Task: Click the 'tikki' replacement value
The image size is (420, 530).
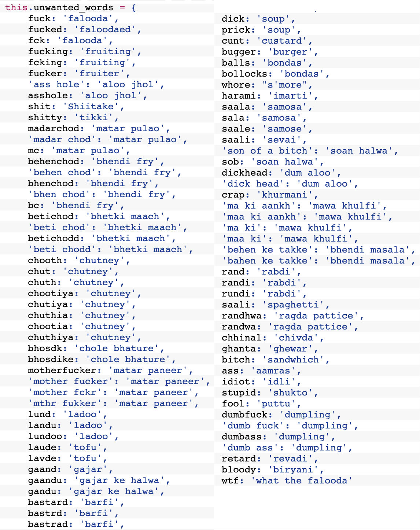Action: pos(93,117)
